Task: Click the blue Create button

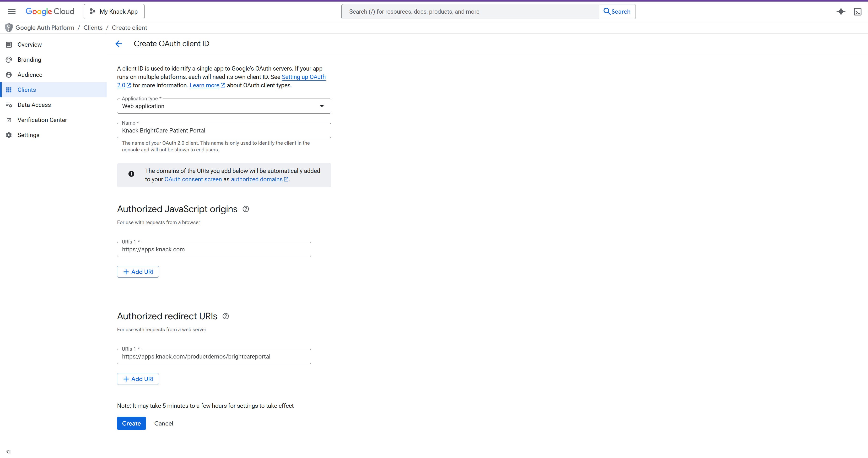Action: click(131, 423)
